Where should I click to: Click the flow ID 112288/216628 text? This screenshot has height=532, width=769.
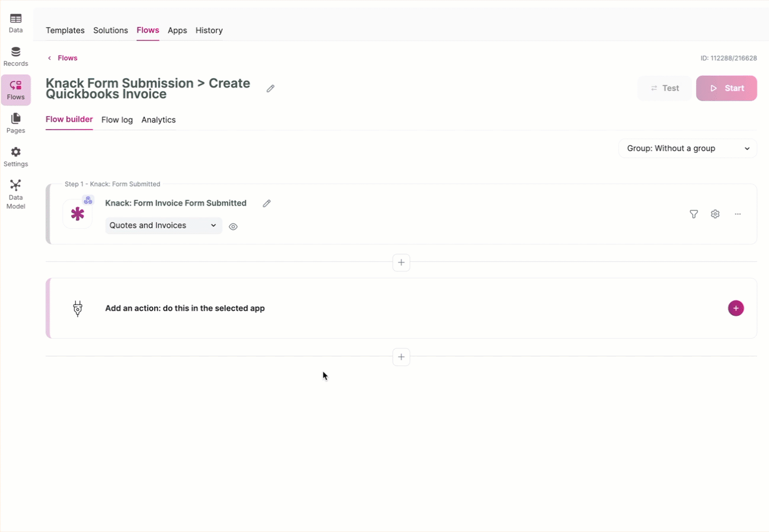(729, 58)
